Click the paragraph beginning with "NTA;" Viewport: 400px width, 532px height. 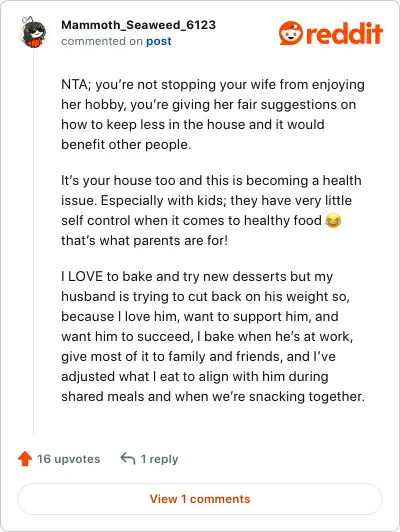coord(213,114)
